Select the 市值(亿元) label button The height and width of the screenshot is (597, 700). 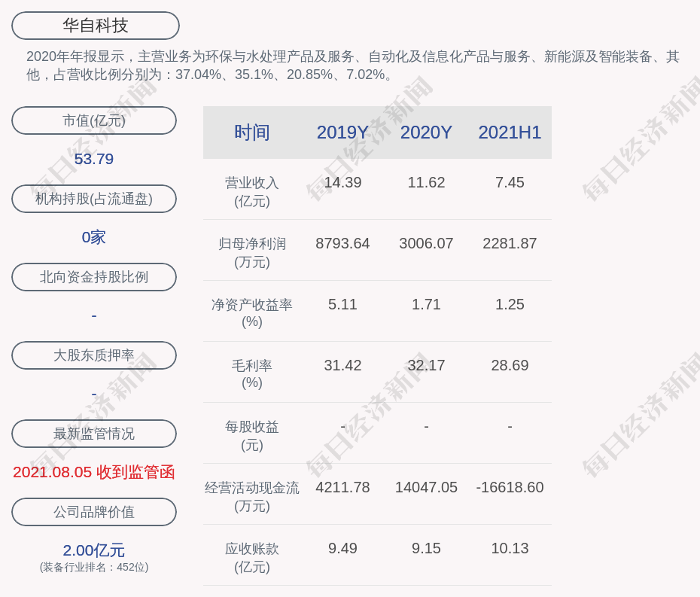(x=94, y=120)
